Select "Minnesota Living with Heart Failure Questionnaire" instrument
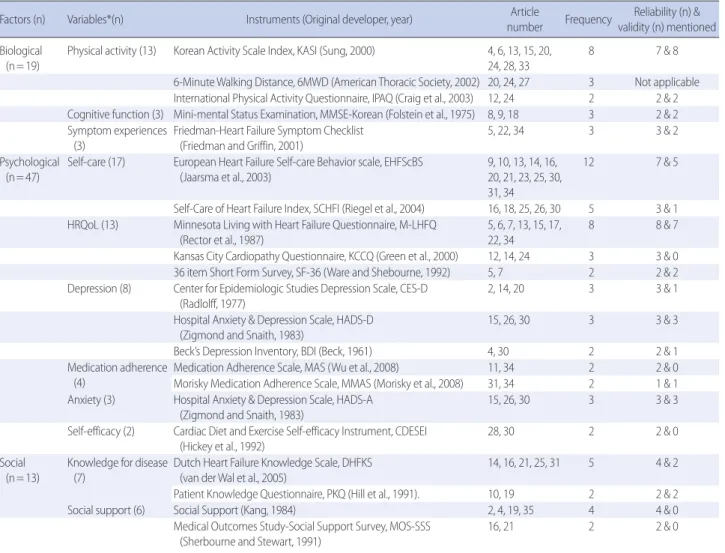 (x=305, y=233)
